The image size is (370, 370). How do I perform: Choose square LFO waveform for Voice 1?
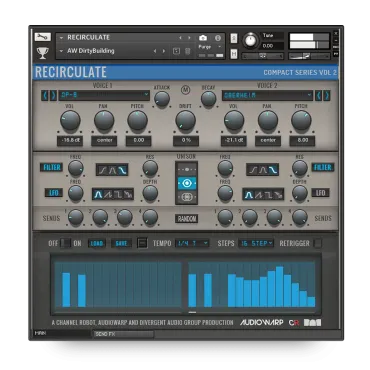coord(118,194)
